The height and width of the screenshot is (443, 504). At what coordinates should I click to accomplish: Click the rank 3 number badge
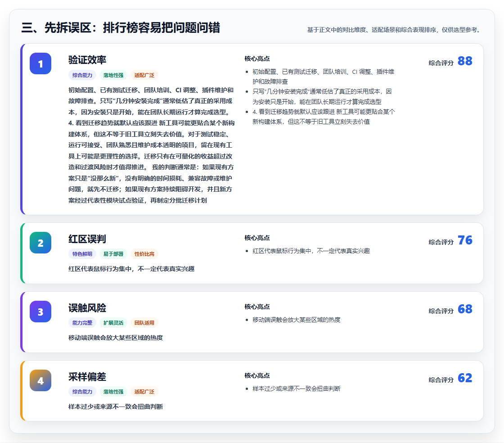(x=40, y=312)
